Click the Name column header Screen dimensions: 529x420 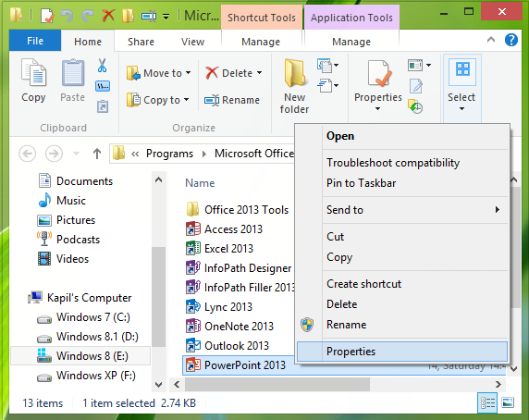(200, 183)
